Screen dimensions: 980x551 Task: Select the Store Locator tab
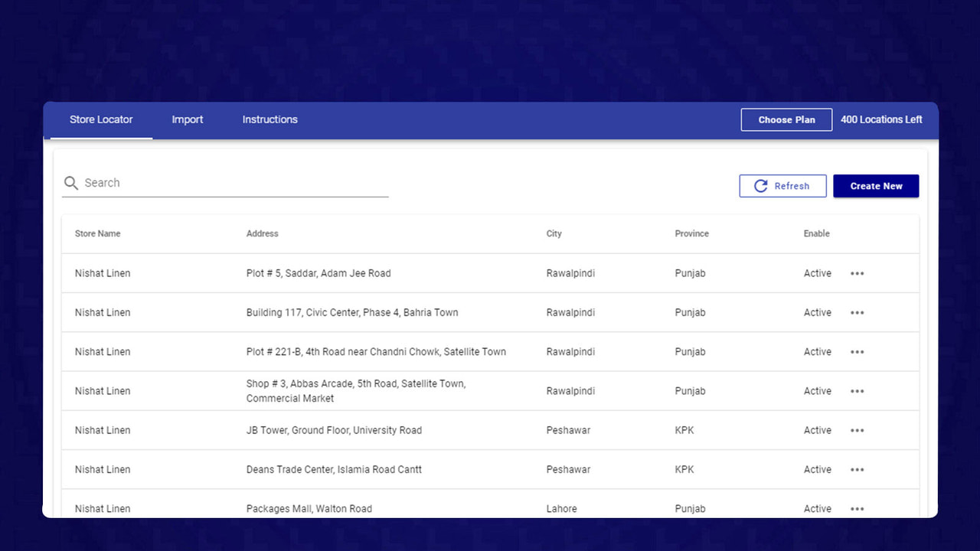coord(101,119)
